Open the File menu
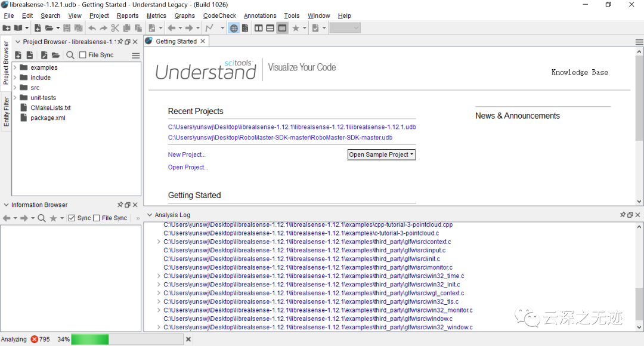This screenshot has height=346, width=644. pyautogui.click(x=8, y=16)
